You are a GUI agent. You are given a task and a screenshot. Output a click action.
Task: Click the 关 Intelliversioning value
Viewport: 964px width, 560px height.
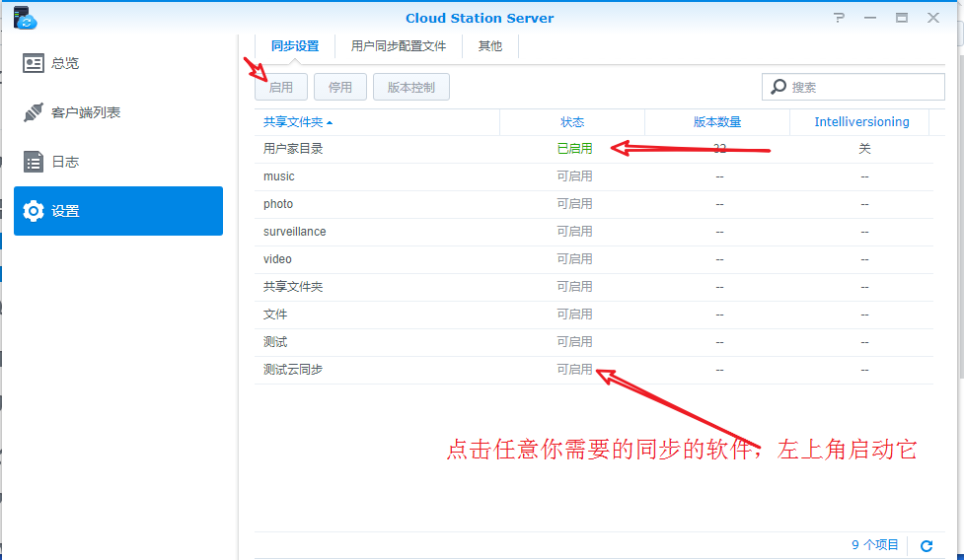(864, 149)
